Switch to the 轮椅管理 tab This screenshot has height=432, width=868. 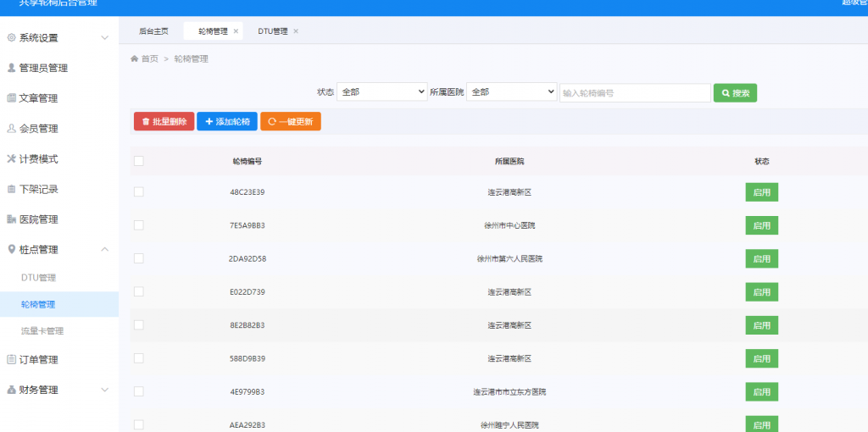[213, 31]
